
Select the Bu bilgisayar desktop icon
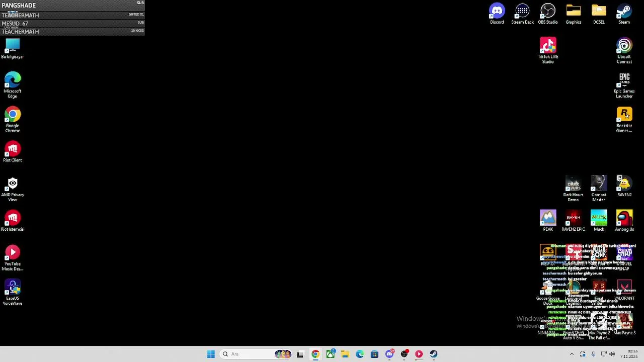(13, 48)
